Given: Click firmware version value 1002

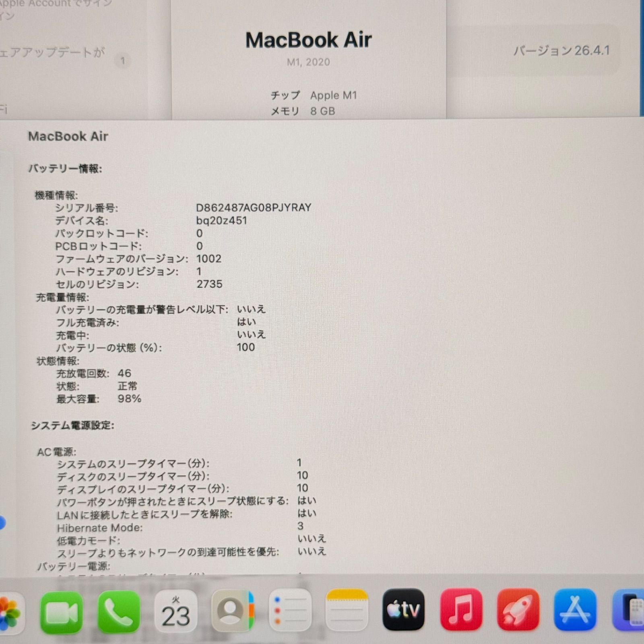Looking at the screenshot, I should point(209,259).
